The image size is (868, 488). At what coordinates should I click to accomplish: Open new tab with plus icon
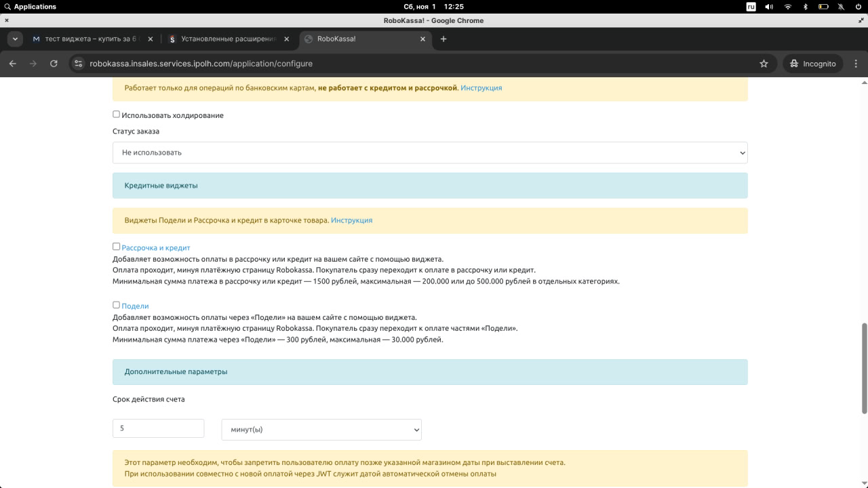[443, 39]
